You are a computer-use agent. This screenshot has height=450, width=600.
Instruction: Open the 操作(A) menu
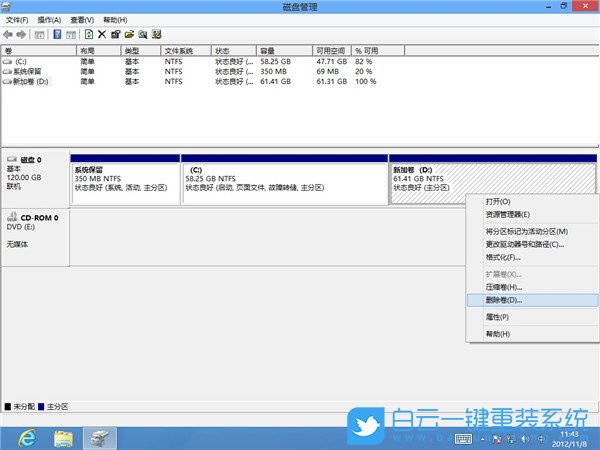coord(48,20)
